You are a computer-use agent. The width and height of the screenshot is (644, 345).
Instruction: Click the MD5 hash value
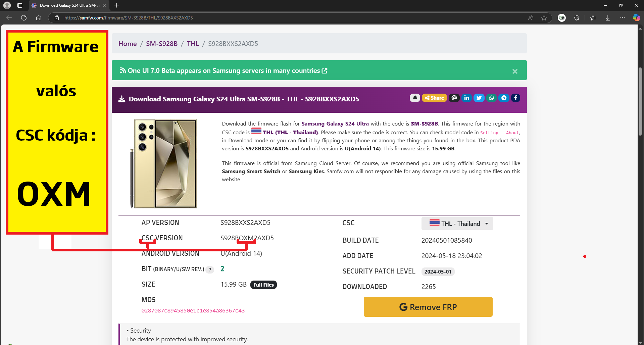(193, 310)
